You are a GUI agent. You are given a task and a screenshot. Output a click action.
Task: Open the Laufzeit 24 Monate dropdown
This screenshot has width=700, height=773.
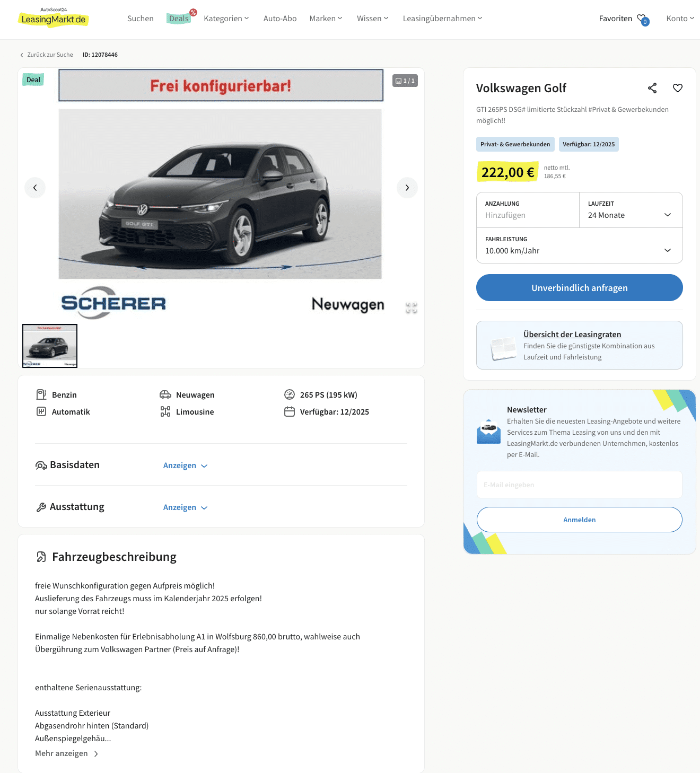click(631, 210)
